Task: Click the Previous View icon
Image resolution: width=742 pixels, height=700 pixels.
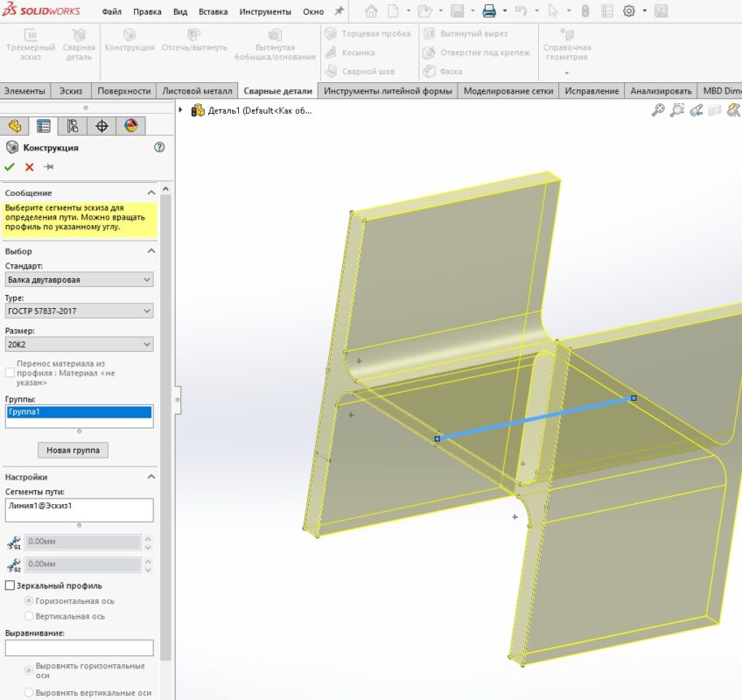Action: [x=696, y=110]
